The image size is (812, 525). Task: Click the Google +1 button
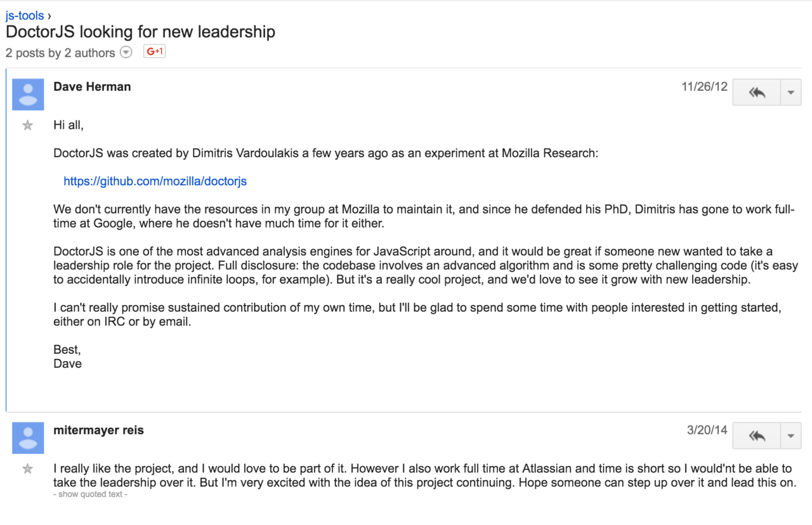(x=154, y=52)
